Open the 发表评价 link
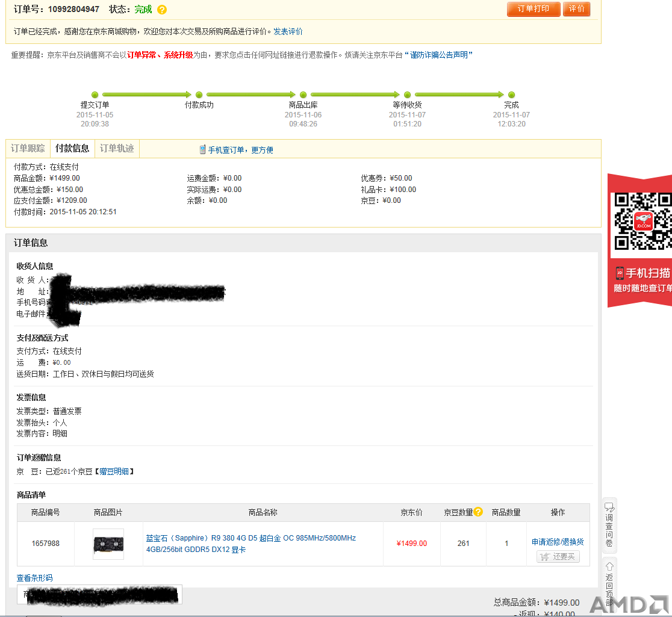 point(288,31)
